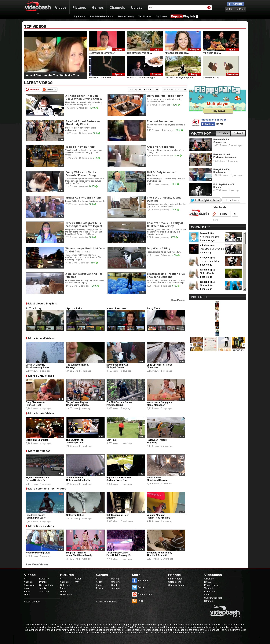This screenshot has height=644, width=270.
Task: Open the Top Pictures sub-navigation link
Action: [x=145, y=17]
